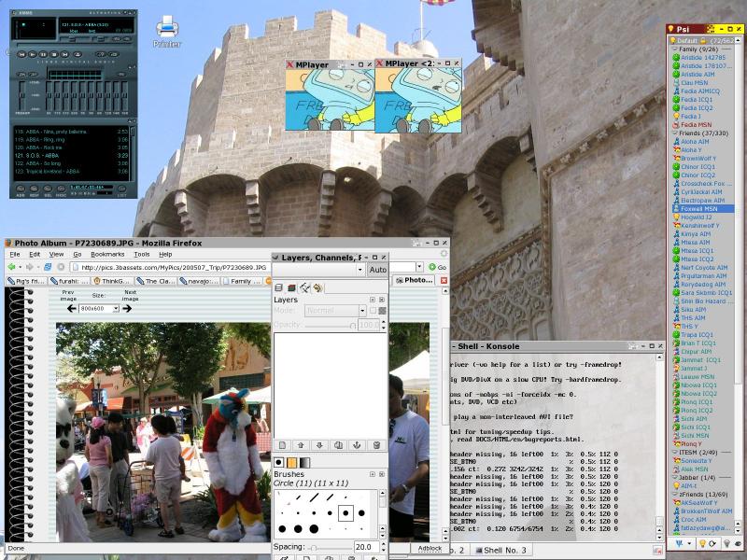Click the anchor layer icon in GIMP
747x560 pixels.
pos(357,443)
